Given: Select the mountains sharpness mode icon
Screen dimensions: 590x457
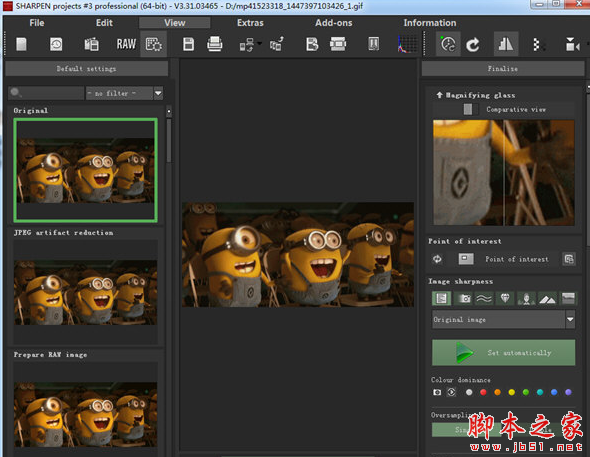Looking at the screenshot, I should point(547,299).
